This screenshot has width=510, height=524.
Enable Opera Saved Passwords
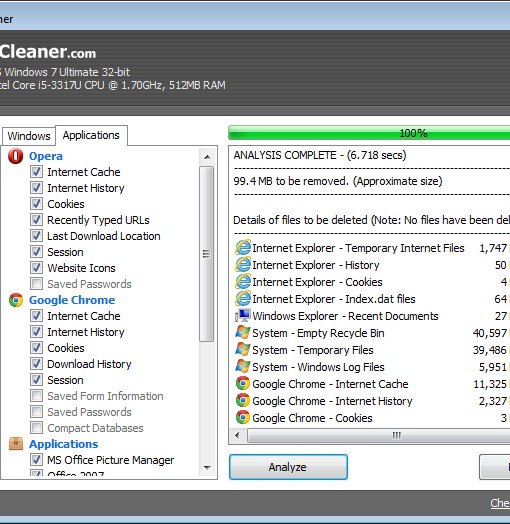(x=36, y=284)
